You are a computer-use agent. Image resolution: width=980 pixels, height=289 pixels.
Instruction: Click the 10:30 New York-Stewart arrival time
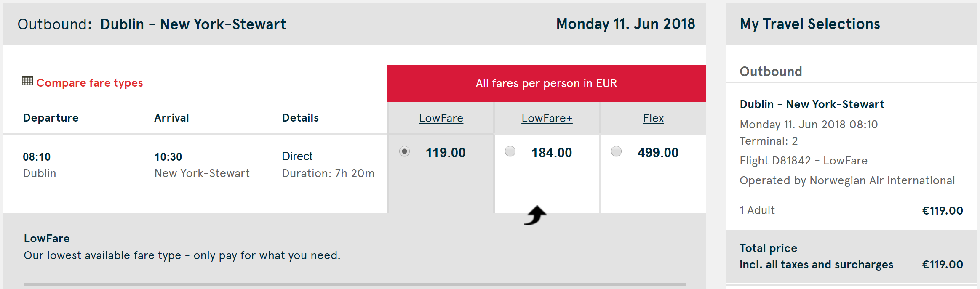coord(168,157)
